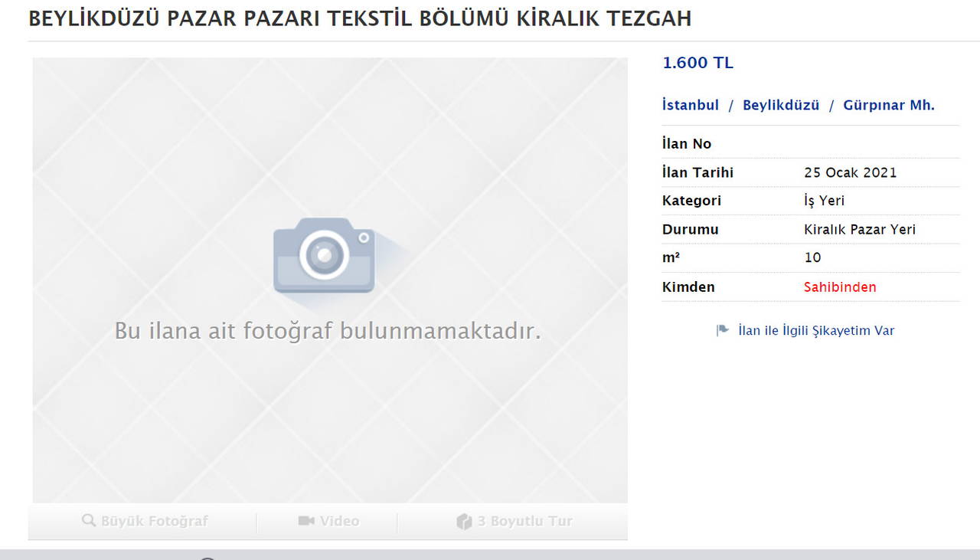This screenshot has height=560, width=980.
Task: Select the Video label below the photo
Action: 339,521
